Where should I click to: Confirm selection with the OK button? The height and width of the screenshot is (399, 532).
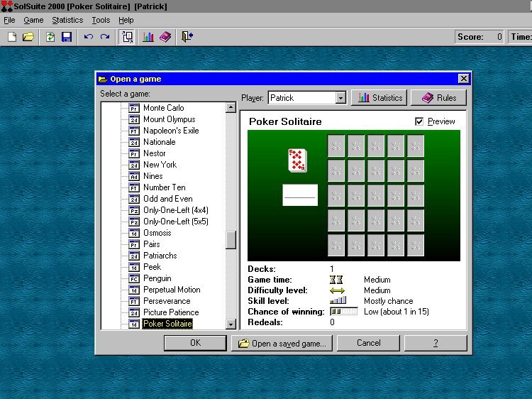pos(195,343)
